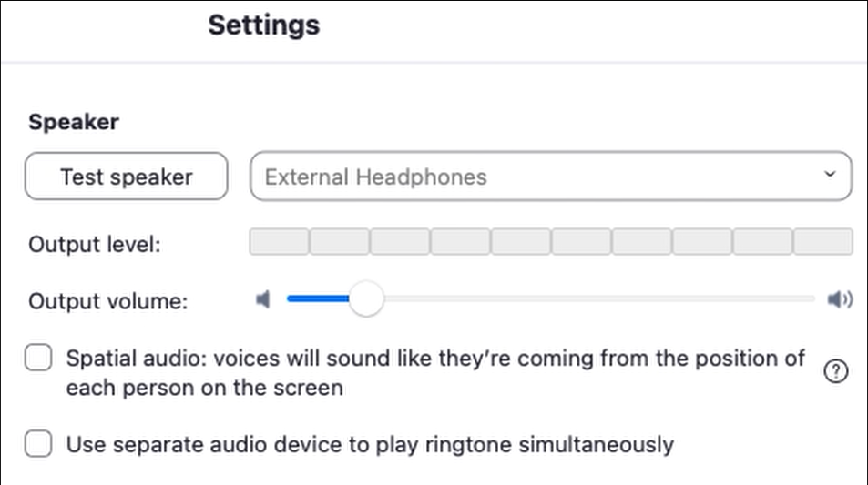Click first segment of Output level meter
Screen dimensions: 868x485
tap(279, 242)
